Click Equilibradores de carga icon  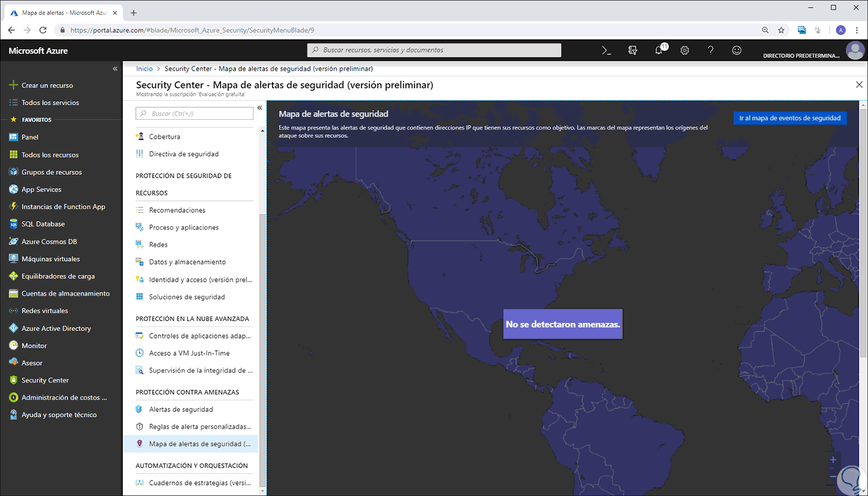coord(13,276)
